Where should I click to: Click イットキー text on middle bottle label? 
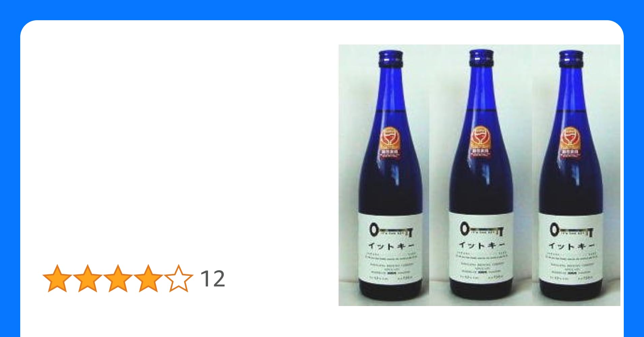[481, 245]
